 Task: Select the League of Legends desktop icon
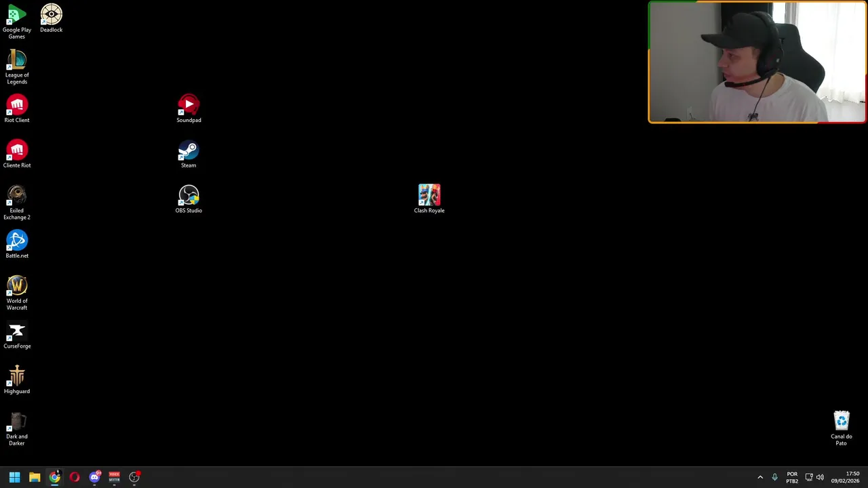(x=17, y=67)
